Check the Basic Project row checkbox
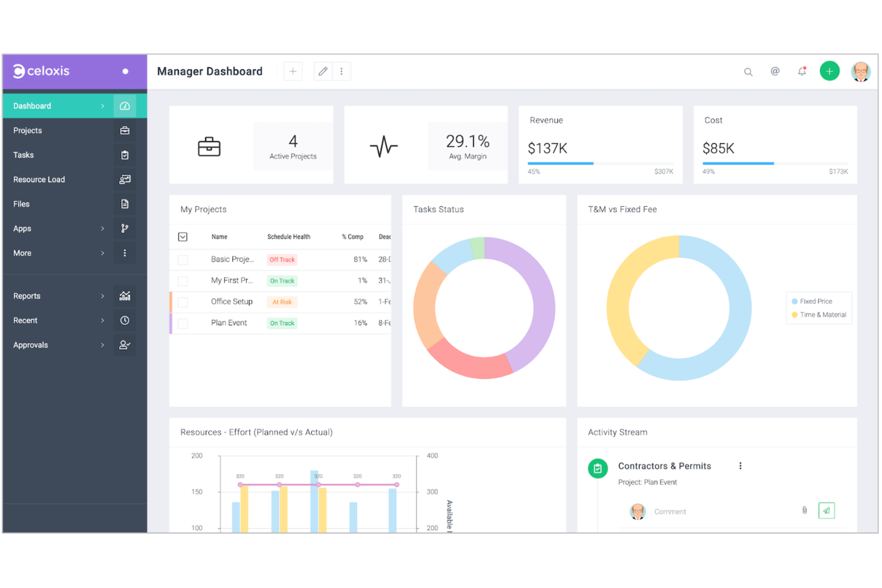The image size is (882, 588). coord(183,260)
